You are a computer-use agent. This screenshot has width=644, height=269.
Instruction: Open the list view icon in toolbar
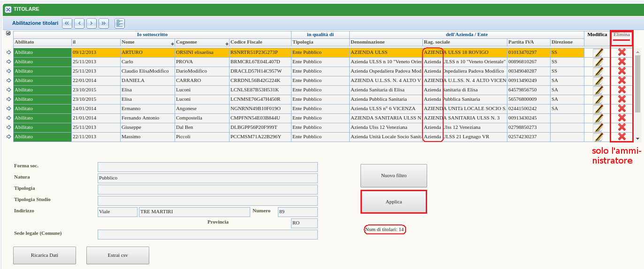tap(120, 23)
